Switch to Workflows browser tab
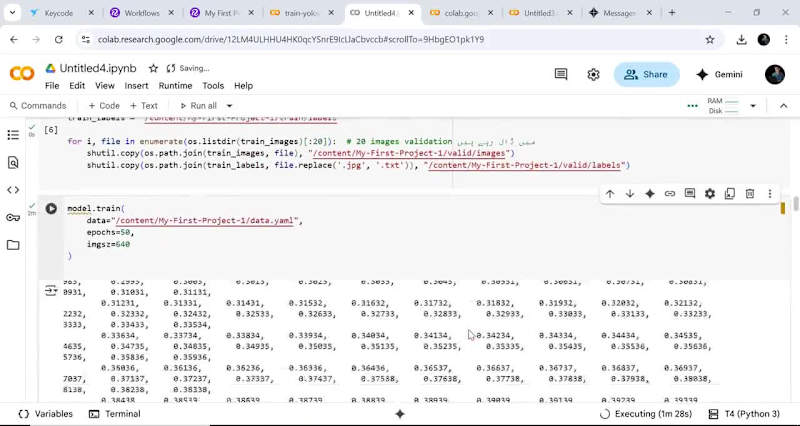 (x=140, y=13)
